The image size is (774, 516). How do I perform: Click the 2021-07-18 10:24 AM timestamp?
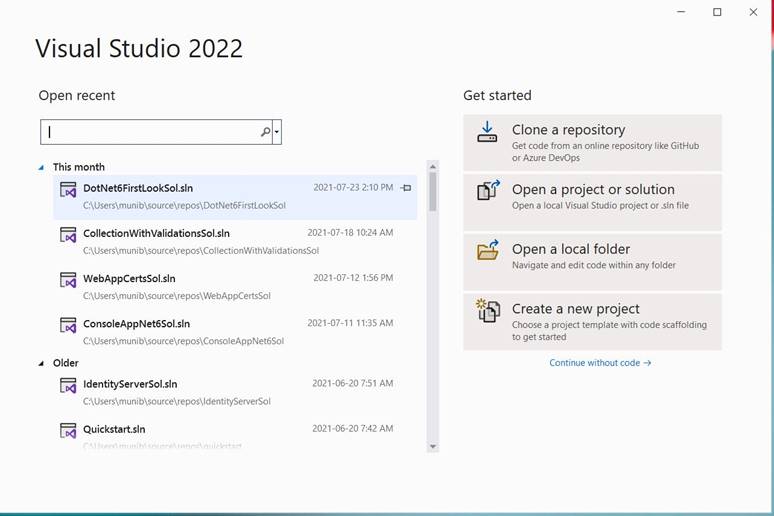point(350,233)
